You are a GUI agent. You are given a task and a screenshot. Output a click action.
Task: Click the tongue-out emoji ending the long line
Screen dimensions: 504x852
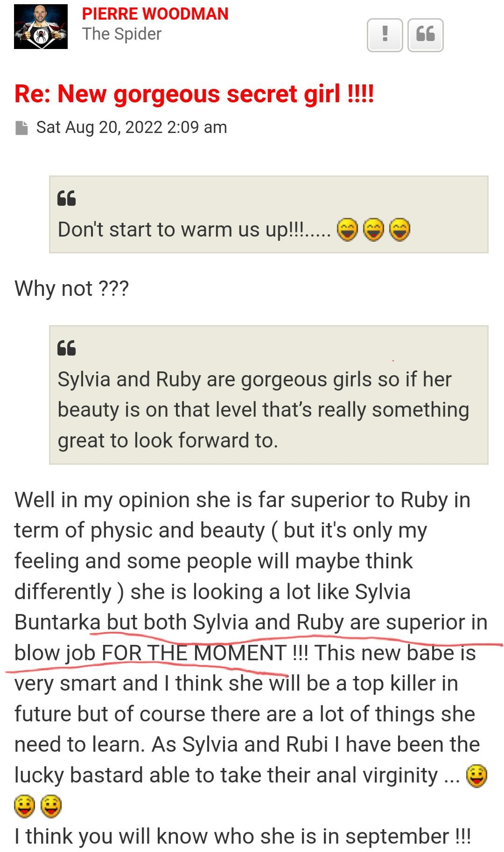476,776
